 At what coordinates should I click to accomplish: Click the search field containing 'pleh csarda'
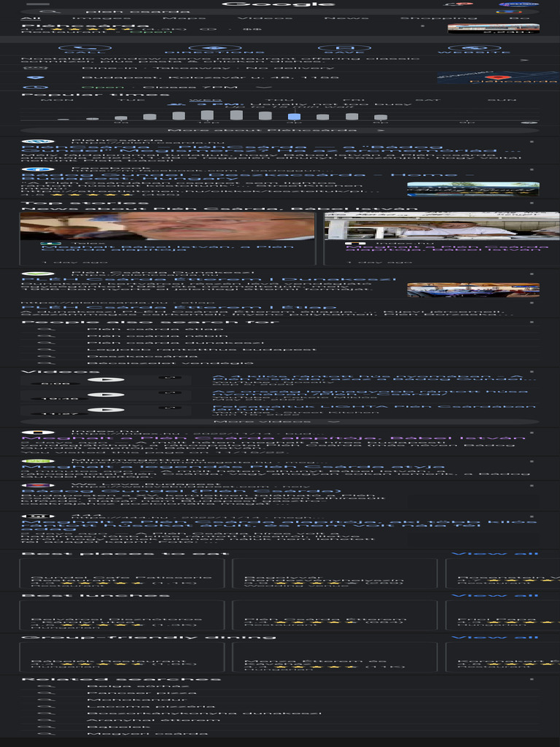pyautogui.click(x=280, y=12)
